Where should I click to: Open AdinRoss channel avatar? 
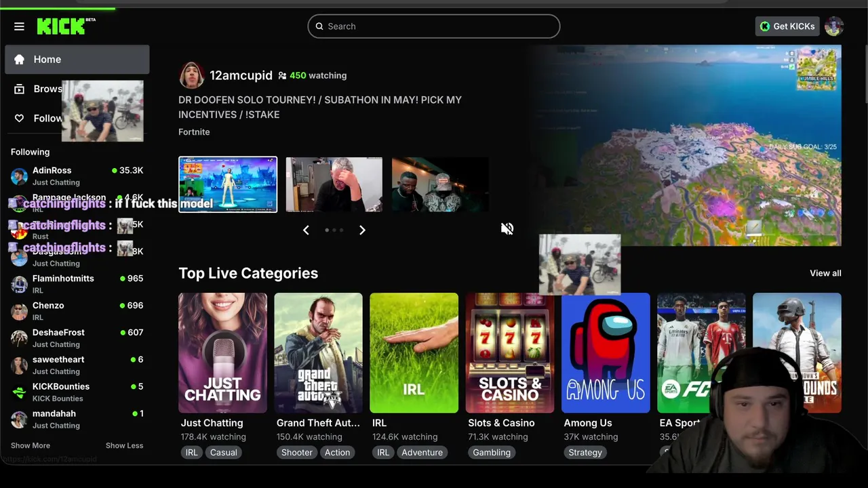click(20, 176)
